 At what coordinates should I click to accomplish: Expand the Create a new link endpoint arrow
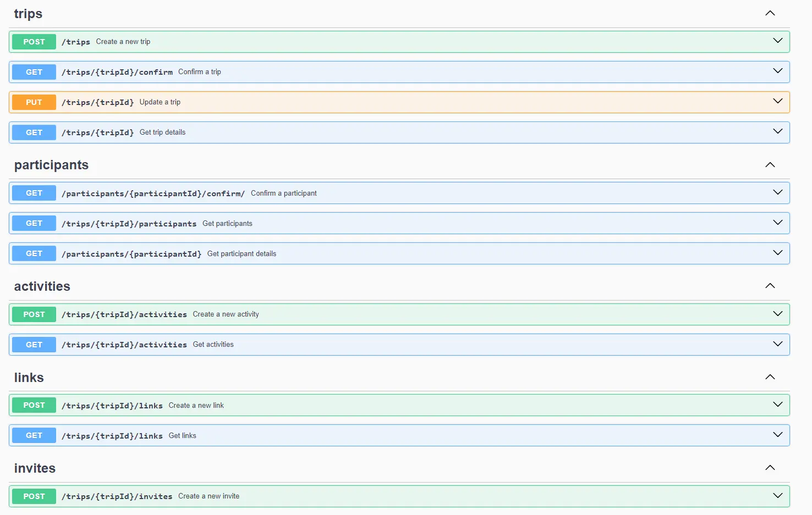pos(778,405)
